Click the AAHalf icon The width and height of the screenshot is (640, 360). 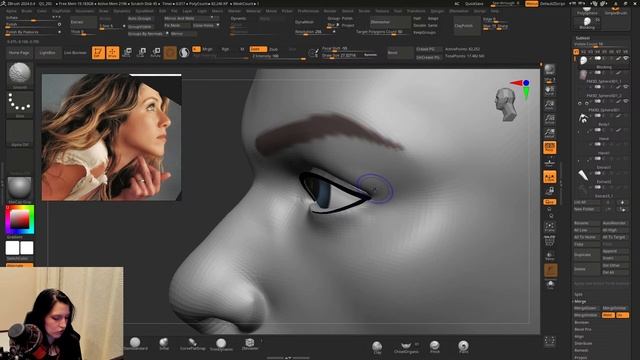pos(550,133)
